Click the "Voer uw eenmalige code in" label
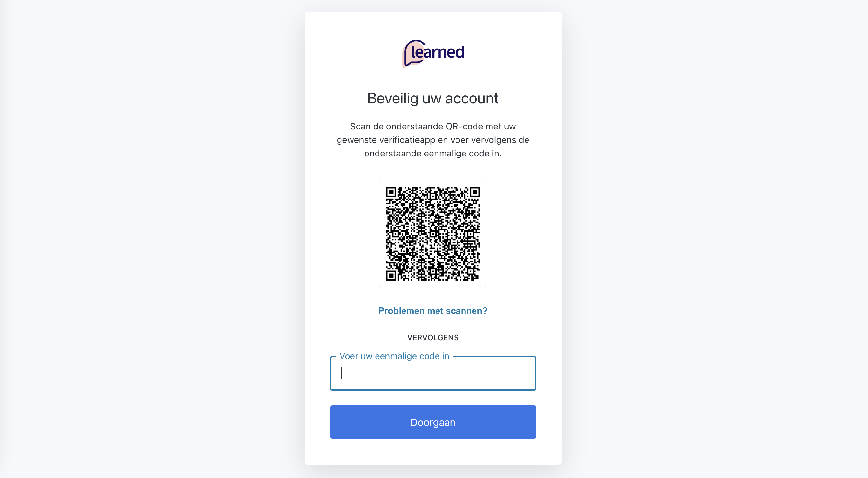The image size is (868, 478). click(394, 356)
